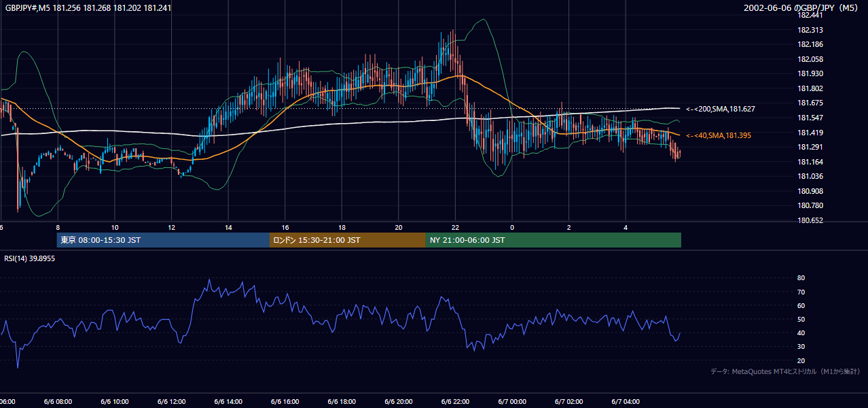Click the NY 21:00-06:00 JST session bar
The height and width of the screenshot is (408, 868).
[554, 240]
